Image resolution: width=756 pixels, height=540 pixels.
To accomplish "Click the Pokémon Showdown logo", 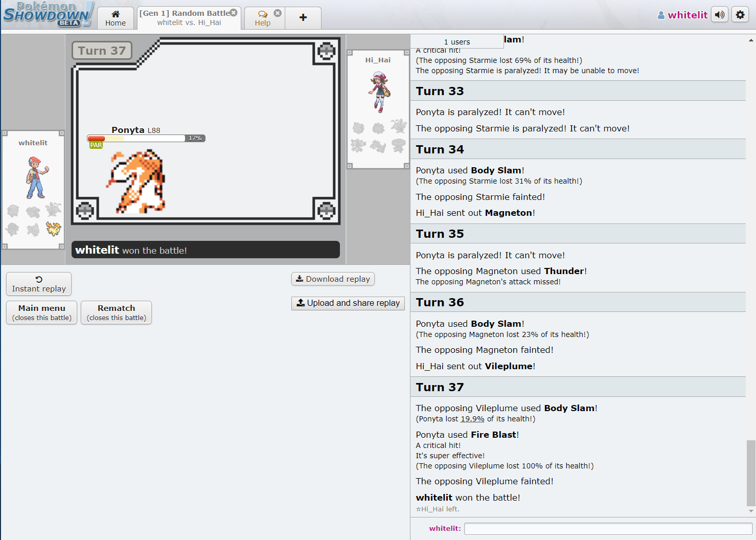I will pos(48,14).
